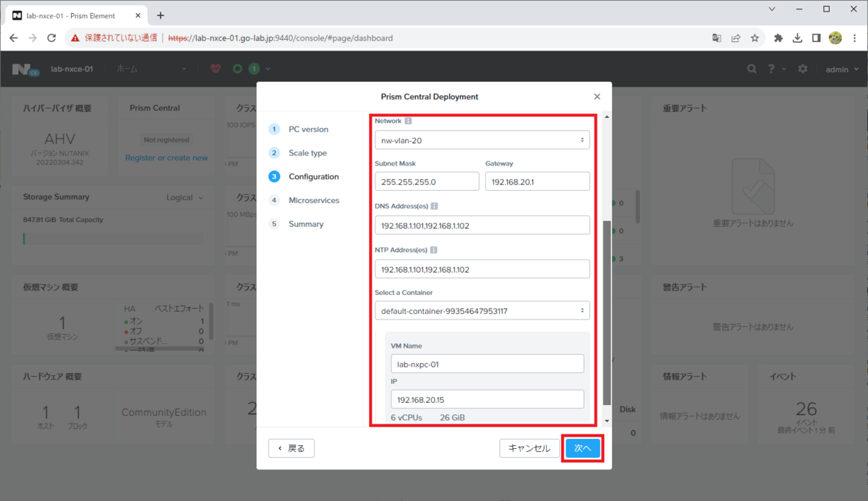Toggle the Chrome side panel icon
Screen dimensions: 868x501
tap(816, 38)
